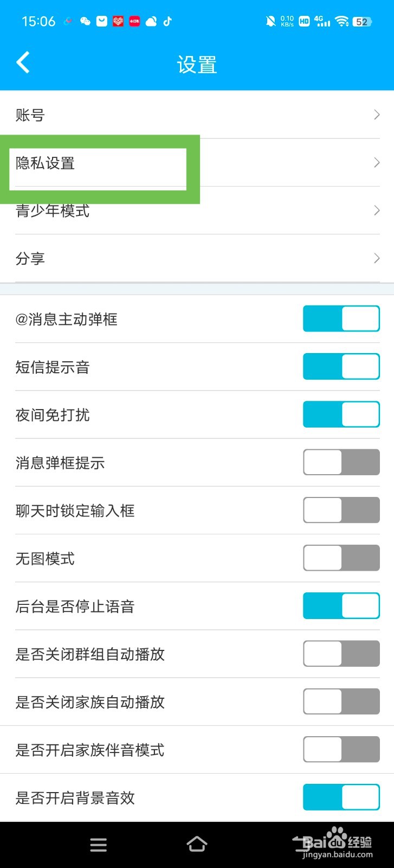Expand the 分享 row arrow
The width and height of the screenshot is (394, 868).
(377, 258)
